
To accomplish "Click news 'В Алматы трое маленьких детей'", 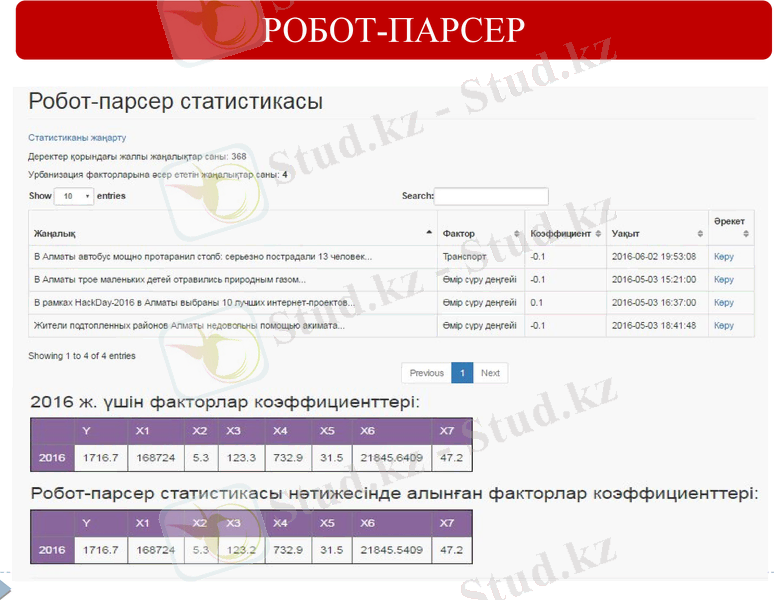I will click(x=170, y=279).
